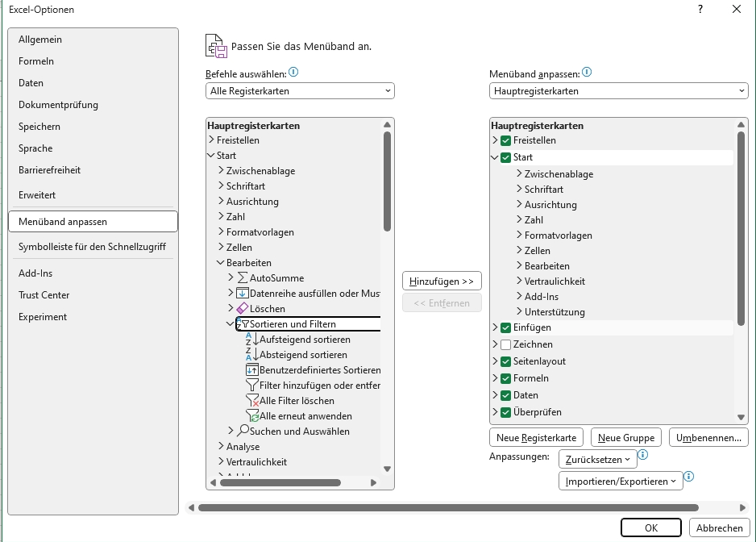756x542 pixels.
Task: Click the dialog bottom horizontal scrollbar
Action: click(x=448, y=508)
